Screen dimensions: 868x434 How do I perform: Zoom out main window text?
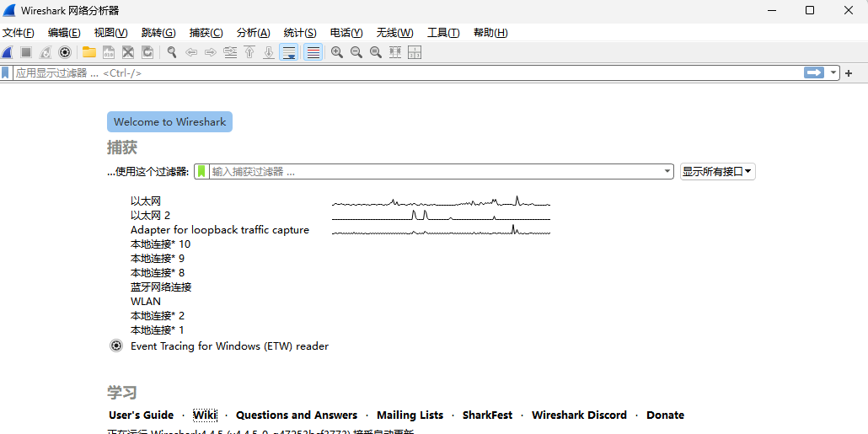click(x=356, y=52)
